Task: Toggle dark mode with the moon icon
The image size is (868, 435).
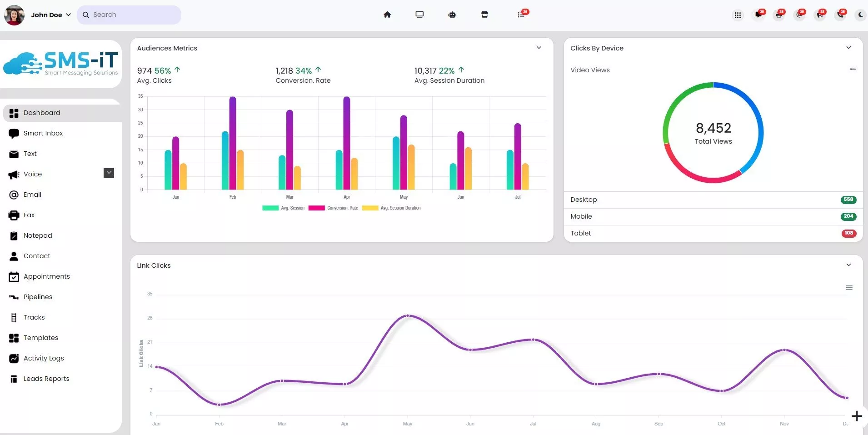Action: tap(860, 15)
